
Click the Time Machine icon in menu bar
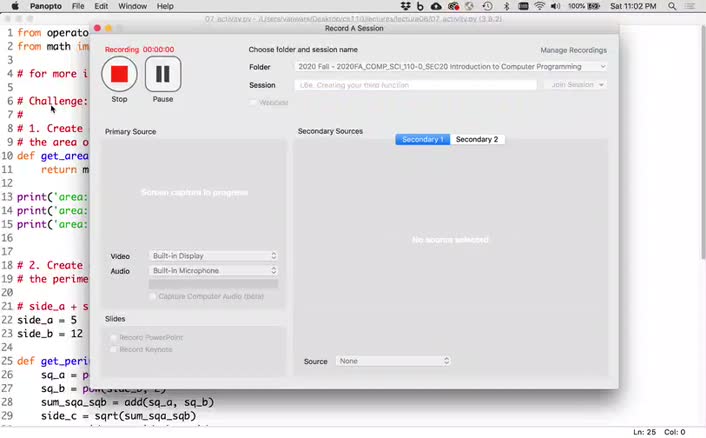pyautogui.click(x=486, y=6)
